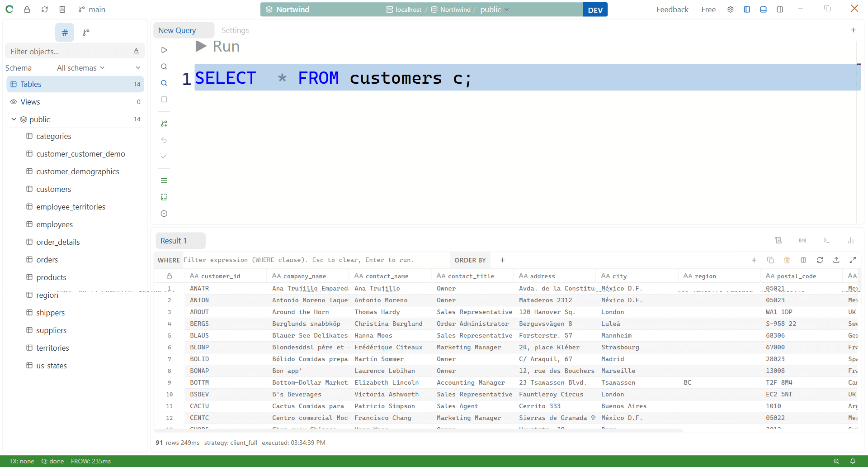Screen dimensions: 868x467
Task: Click the Run query button
Action: pos(217,46)
